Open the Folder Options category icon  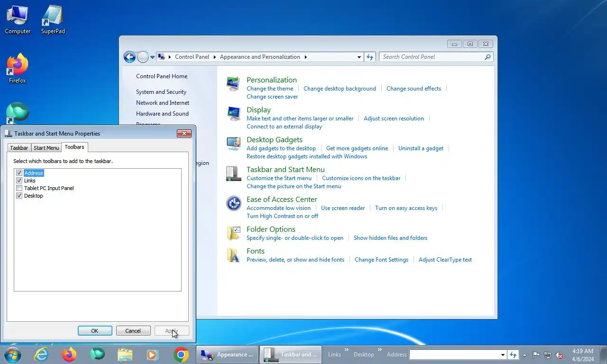[233, 233]
